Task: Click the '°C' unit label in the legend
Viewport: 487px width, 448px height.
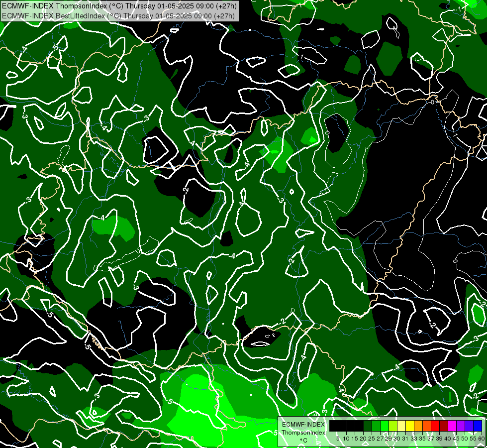Action: (x=304, y=441)
